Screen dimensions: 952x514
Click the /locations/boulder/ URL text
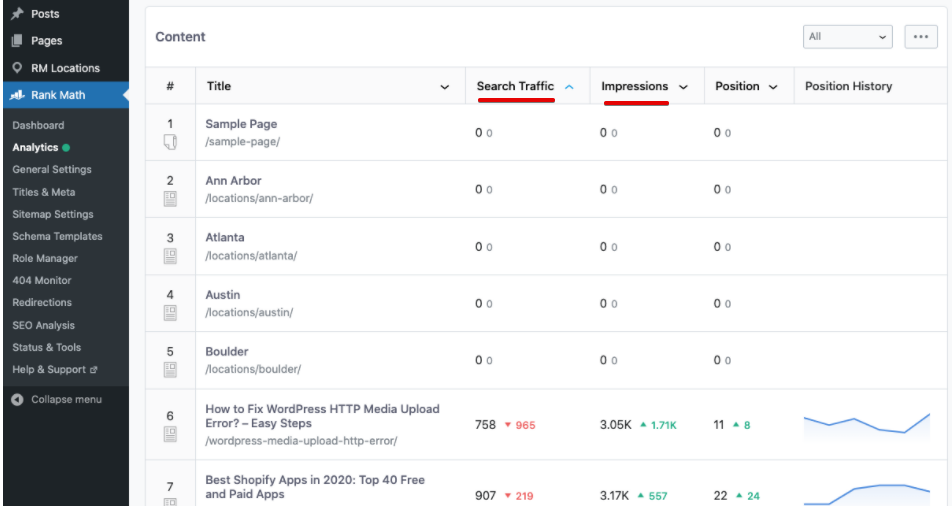(x=253, y=369)
